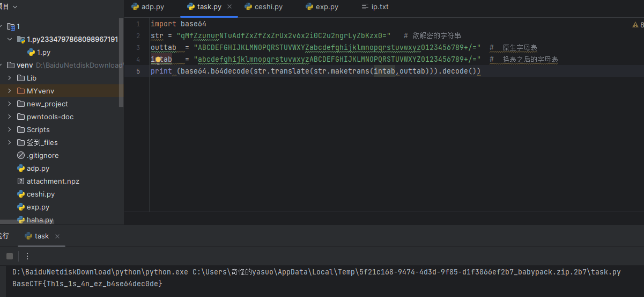644x297 pixels.
Task: Expand the MYvenv folder
Action: pos(10,91)
